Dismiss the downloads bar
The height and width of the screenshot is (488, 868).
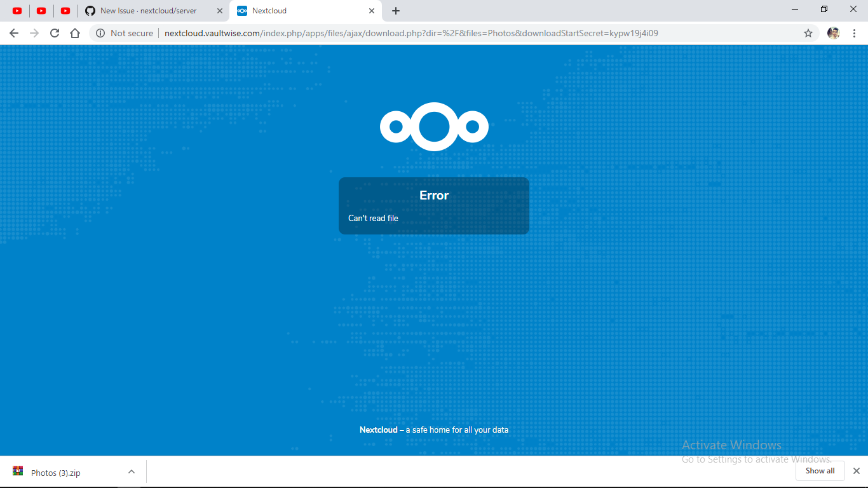[856, 471]
